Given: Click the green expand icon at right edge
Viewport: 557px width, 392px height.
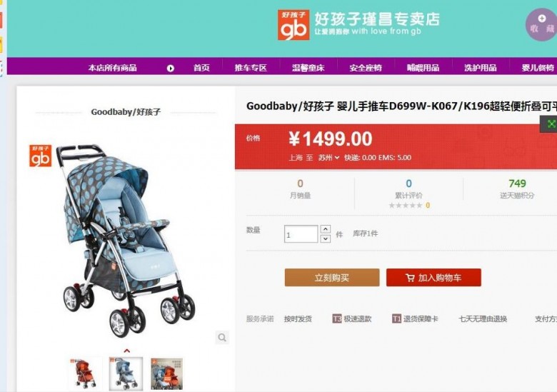Looking at the screenshot, I should [550, 124].
